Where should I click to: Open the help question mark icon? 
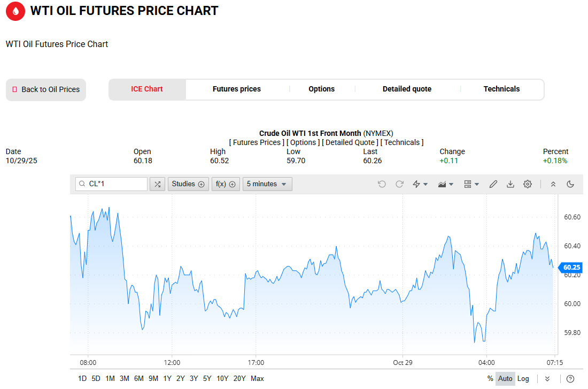(570, 379)
